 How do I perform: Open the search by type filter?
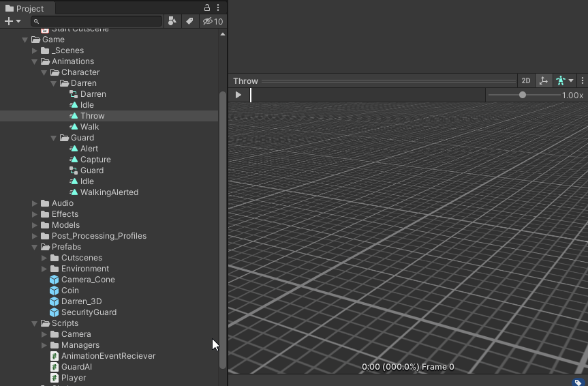(172, 21)
